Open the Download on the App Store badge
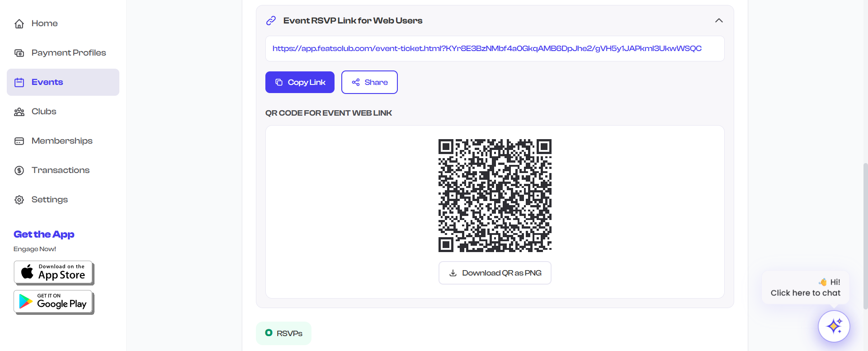868x351 pixels. pos(54,273)
